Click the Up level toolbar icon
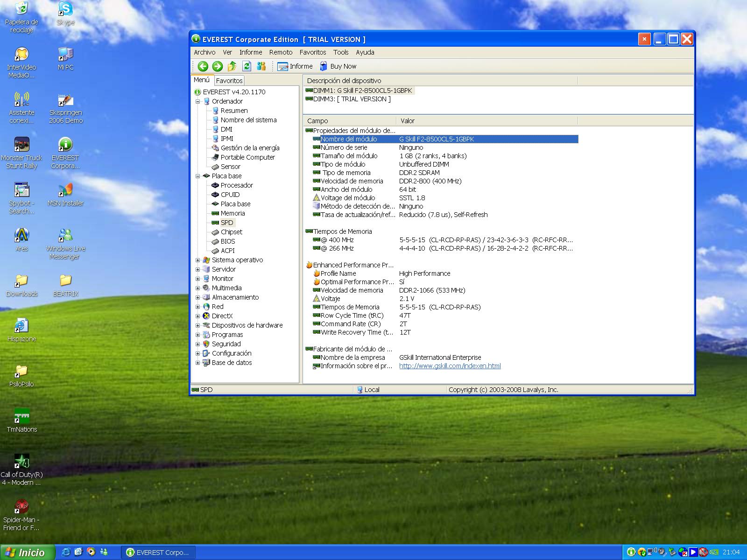The image size is (747, 560). click(x=232, y=66)
